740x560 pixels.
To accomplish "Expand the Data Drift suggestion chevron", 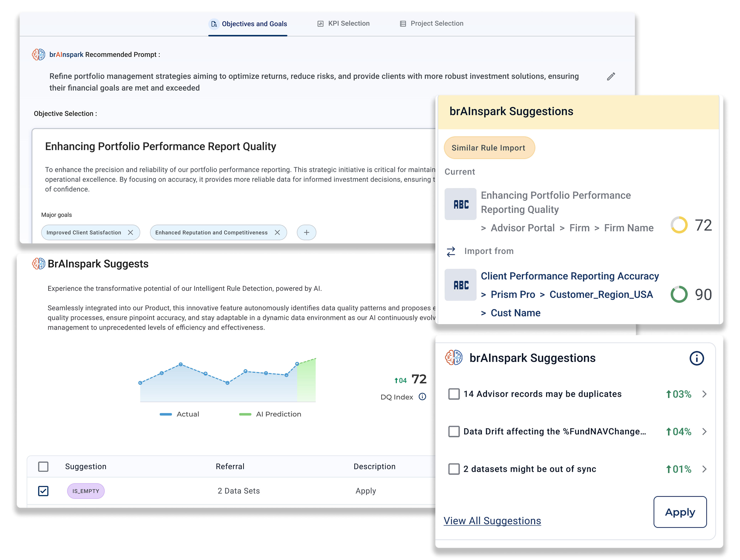I will pyautogui.click(x=705, y=431).
